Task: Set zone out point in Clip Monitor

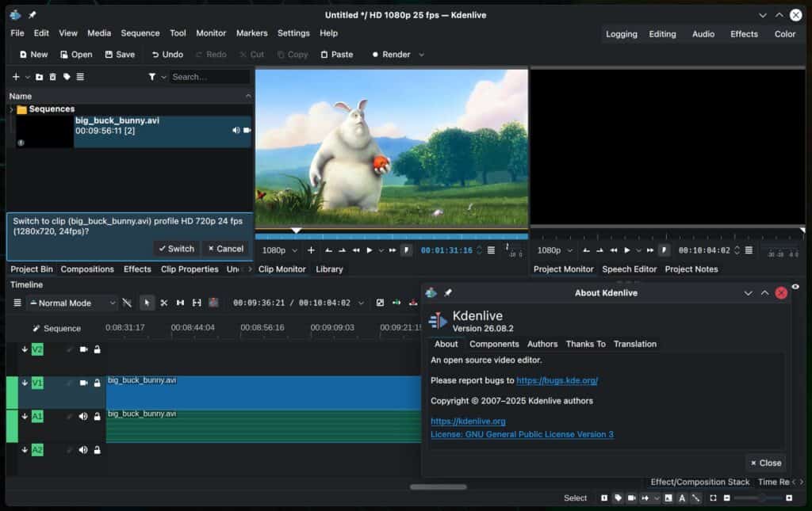Action: pos(343,250)
